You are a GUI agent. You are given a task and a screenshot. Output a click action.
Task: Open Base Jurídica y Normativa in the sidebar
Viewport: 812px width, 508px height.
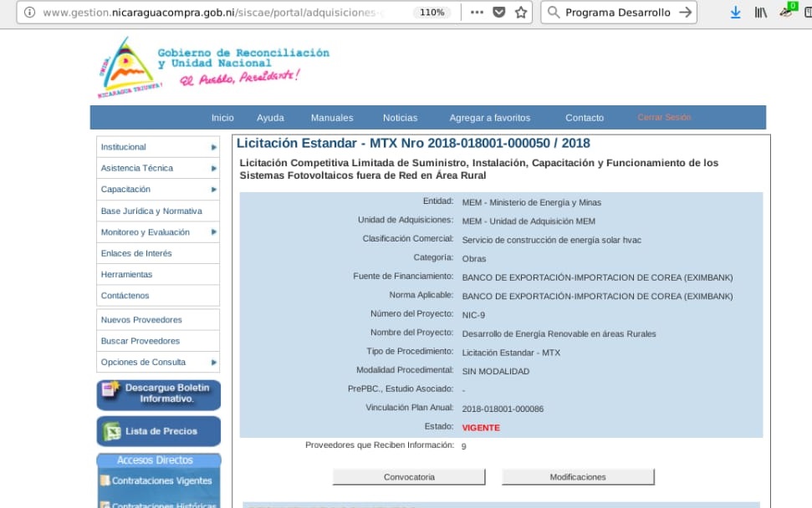(158, 211)
